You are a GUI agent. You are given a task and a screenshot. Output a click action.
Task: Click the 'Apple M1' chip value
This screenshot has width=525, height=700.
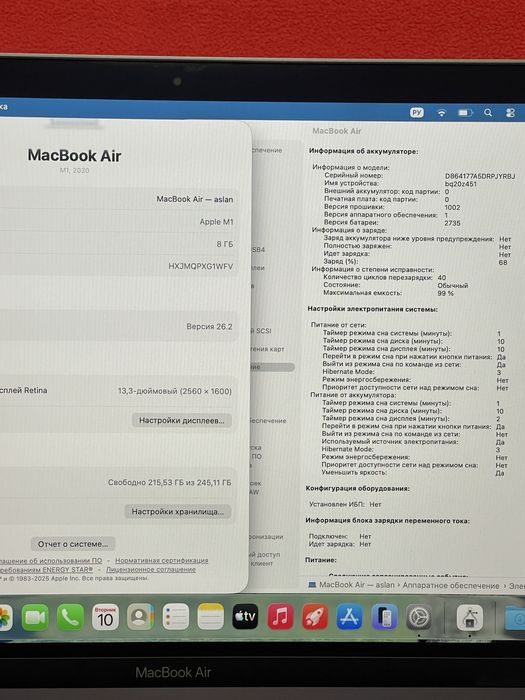[217, 221]
